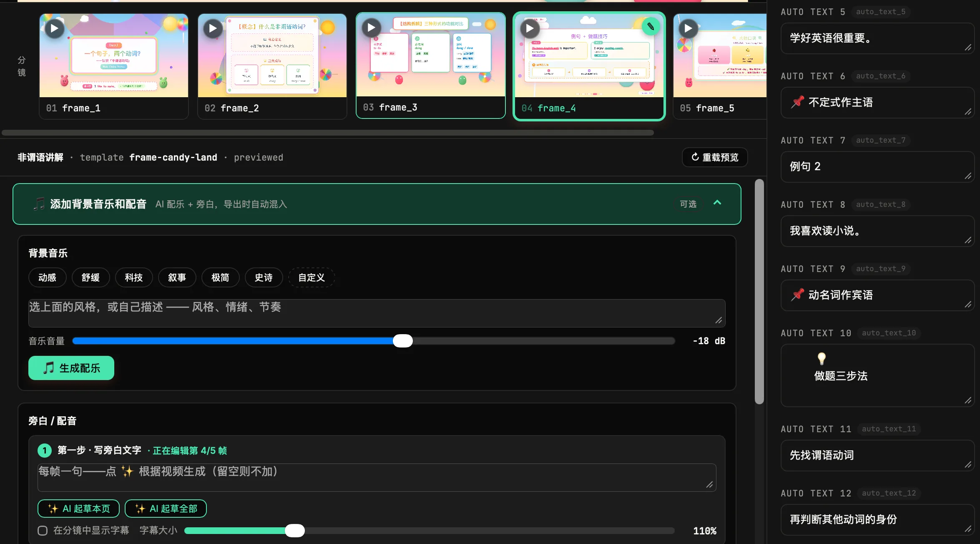980x544 pixels.
Task: Edit the Auto Text 12 field 再判断其他动词的身份
Action: click(x=877, y=520)
